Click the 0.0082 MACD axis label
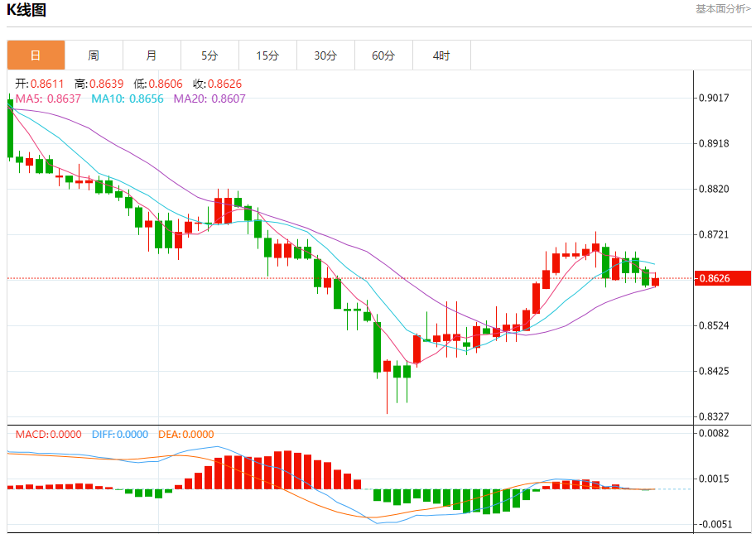756x534 pixels. pos(714,433)
